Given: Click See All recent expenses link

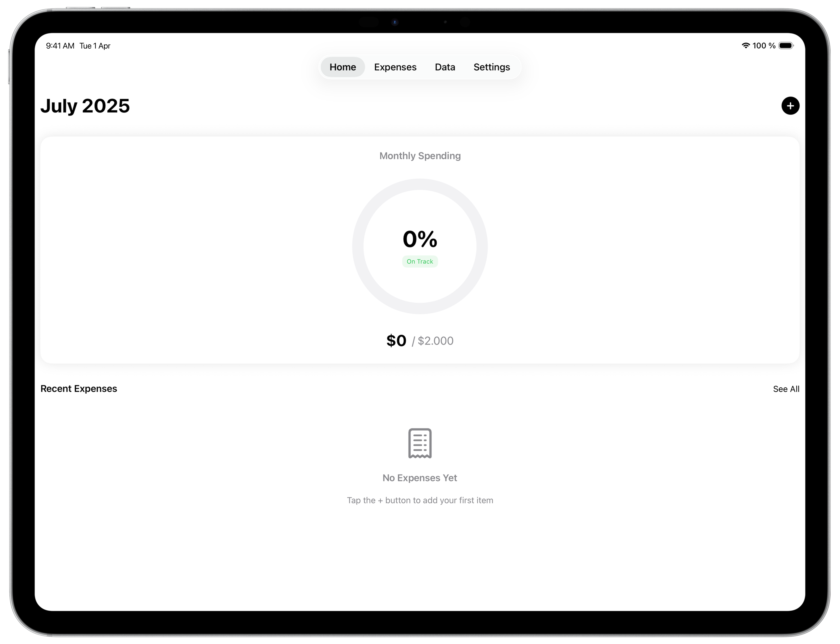Looking at the screenshot, I should (786, 389).
